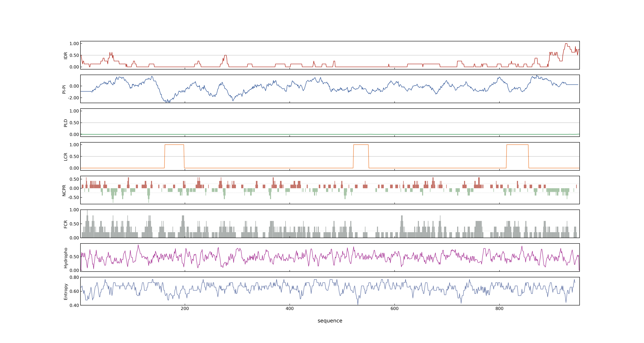The height and width of the screenshot is (343, 644).
Task: Click the last LCR plateau near 835
Action: tap(517, 145)
